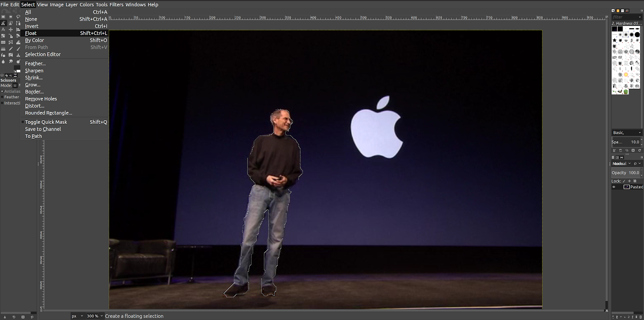The width and height of the screenshot is (644, 320).
Task: Choose None from the Select menu
Action: pyautogui.click(x=64, y=19)
